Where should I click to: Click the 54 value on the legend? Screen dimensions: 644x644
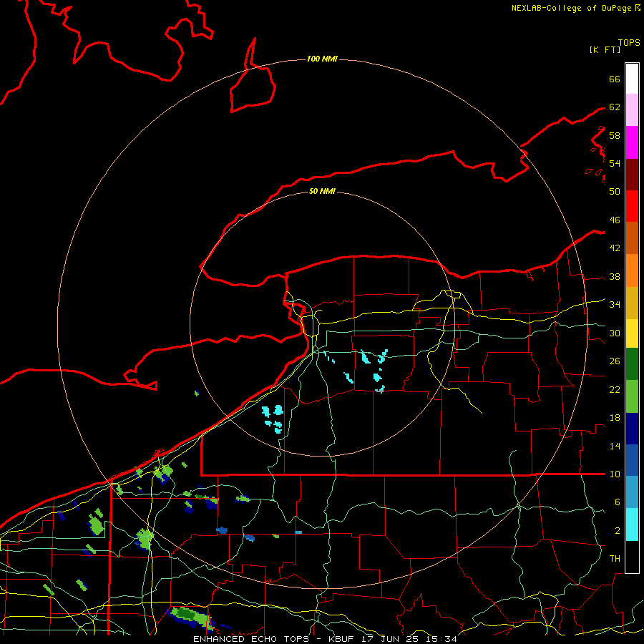tap(615, 163)
